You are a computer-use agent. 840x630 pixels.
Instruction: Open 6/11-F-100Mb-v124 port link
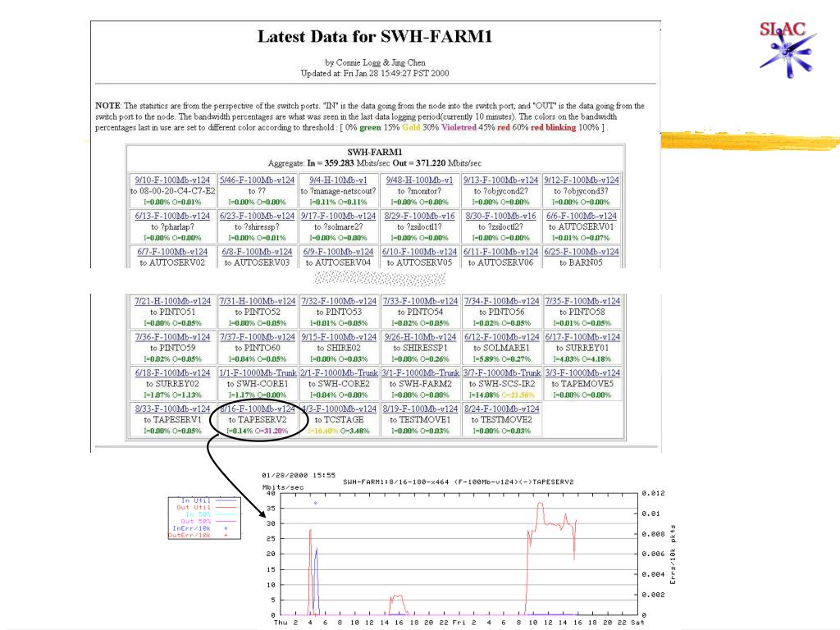500,252
